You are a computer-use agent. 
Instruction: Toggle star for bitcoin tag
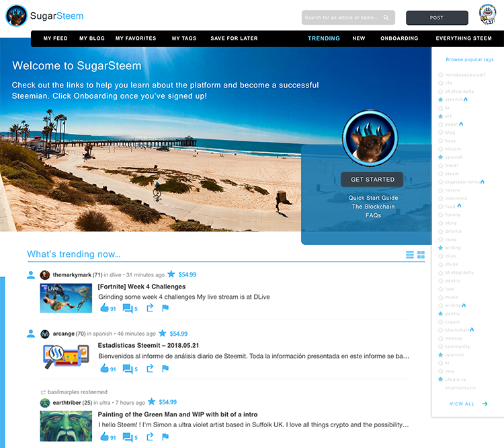coord(441,149)
